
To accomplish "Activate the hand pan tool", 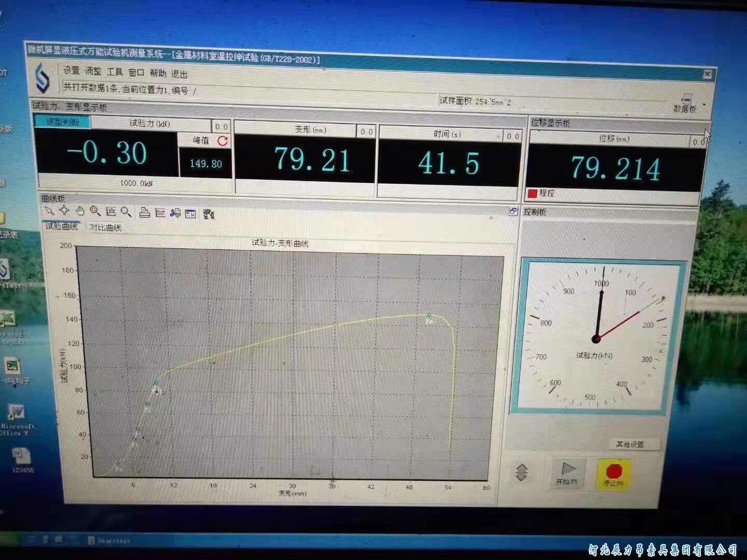I will pyautogui.click(x=79, y=211).
